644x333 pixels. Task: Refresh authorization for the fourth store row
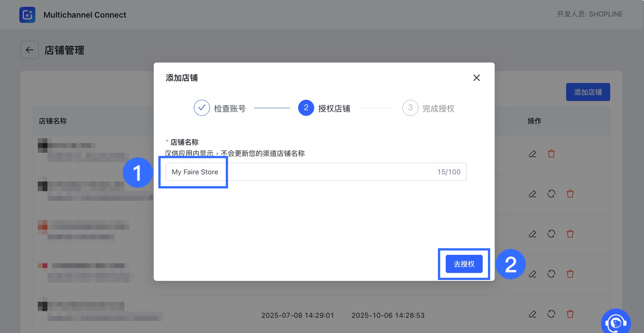tap(551, 274)
